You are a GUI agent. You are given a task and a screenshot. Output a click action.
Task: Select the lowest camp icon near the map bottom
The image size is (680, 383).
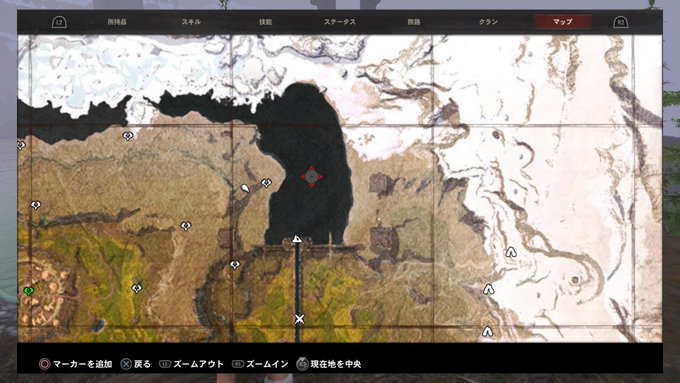[x=488, y=332]
